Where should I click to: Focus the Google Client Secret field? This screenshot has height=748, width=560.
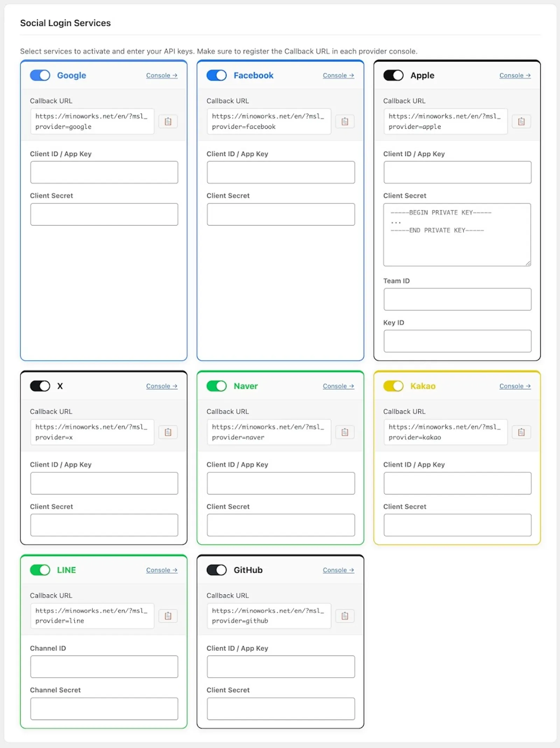point(104,214)
